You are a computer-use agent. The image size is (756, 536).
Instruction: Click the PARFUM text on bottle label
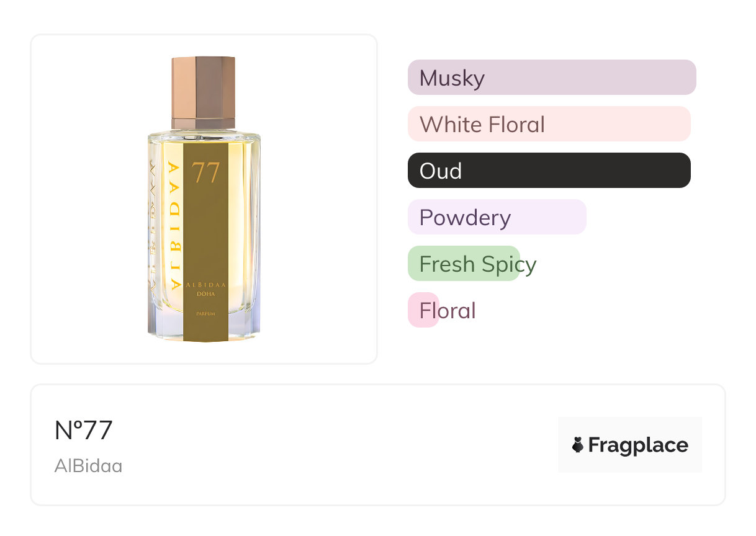click(x=205, y=315)
